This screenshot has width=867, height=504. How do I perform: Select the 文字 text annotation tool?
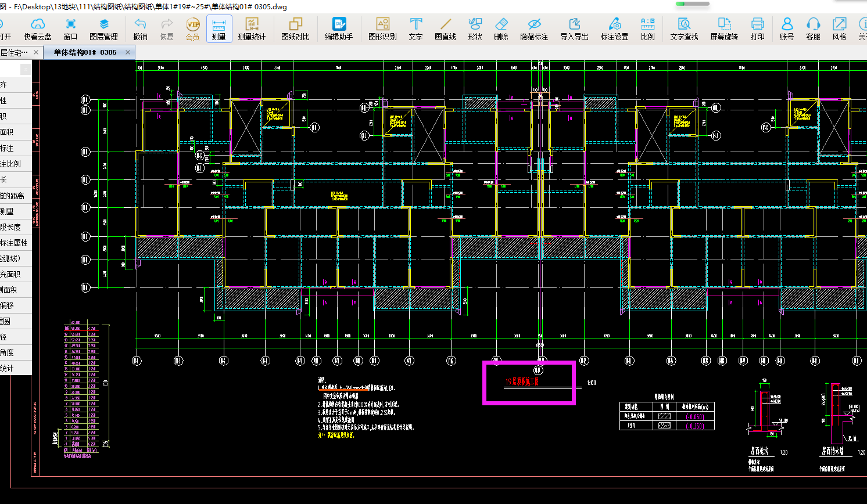pos(415,28)
